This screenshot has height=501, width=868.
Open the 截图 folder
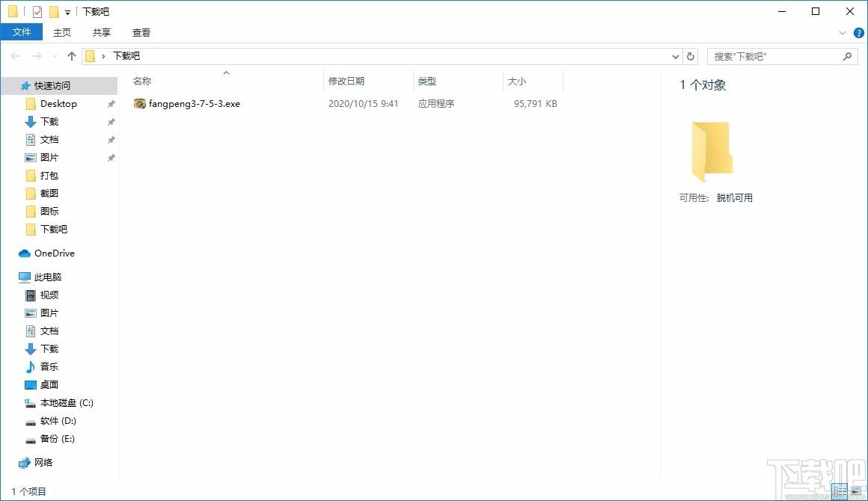point(49,194)
